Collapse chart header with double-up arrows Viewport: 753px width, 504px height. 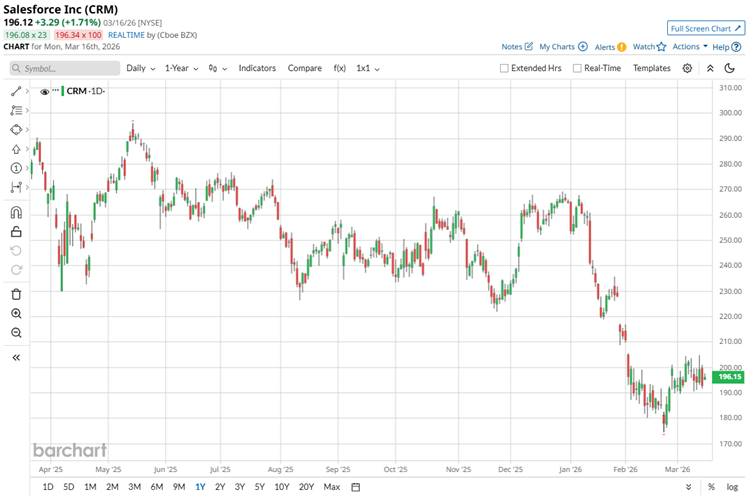(x=710, y=68)
